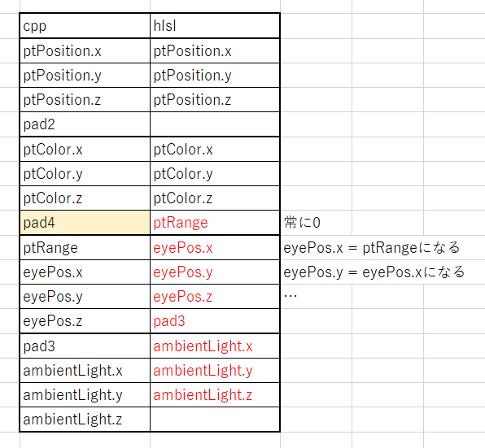Click the 常に0 note cell

[x=316, y=223]
